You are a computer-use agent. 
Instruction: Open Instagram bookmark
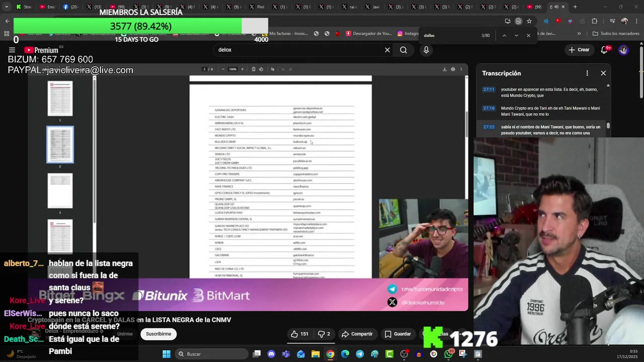click(408, 34)
